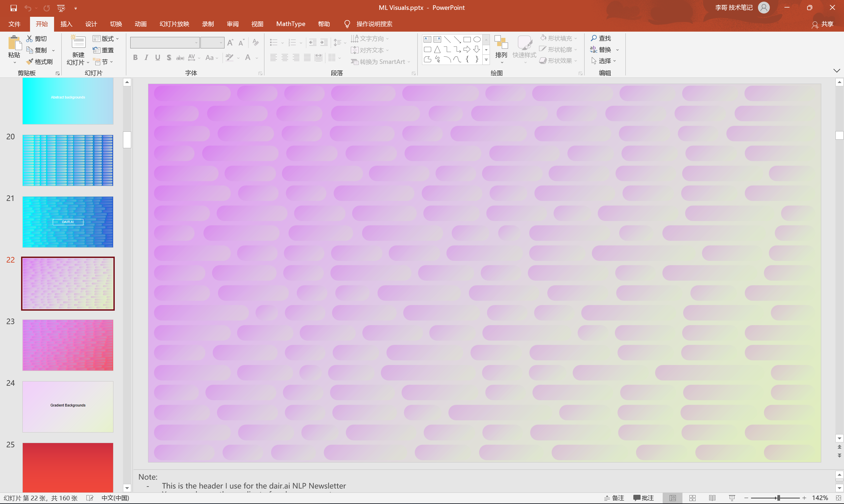Collapse the ribbon with the chevron
Image resolution: width=844 pixels, height=504 pixels.
point(837,70)
